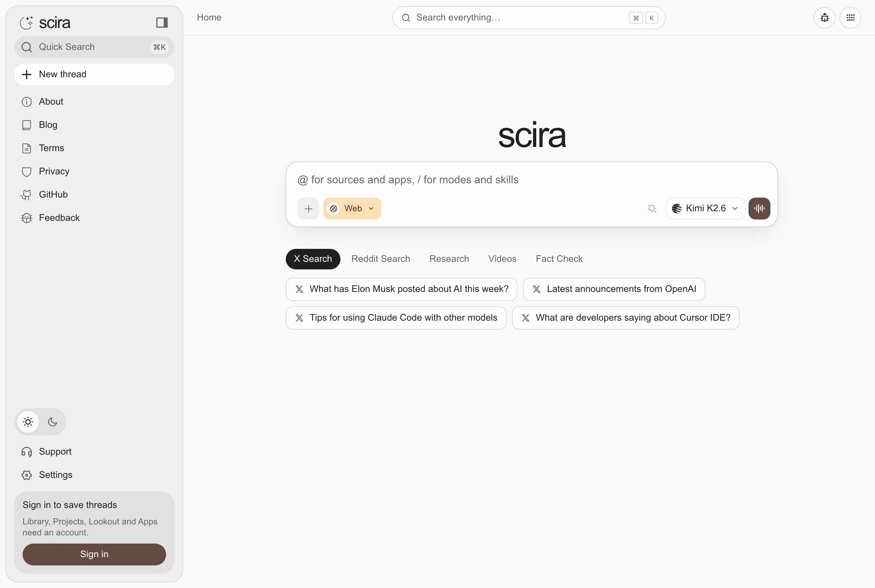The width and height of the screenshot is (875, 588).
Task: Choose Latest announcements from OpenAI suggestion
Action: pyautogui.click(x=614, y=289)
